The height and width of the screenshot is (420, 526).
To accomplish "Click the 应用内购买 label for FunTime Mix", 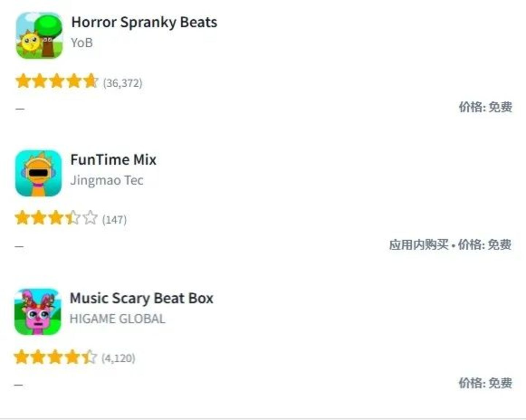I will click(x=419, y=245).
